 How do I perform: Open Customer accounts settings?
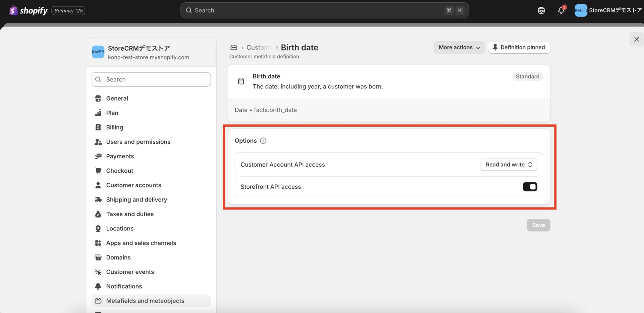[151, 185]
